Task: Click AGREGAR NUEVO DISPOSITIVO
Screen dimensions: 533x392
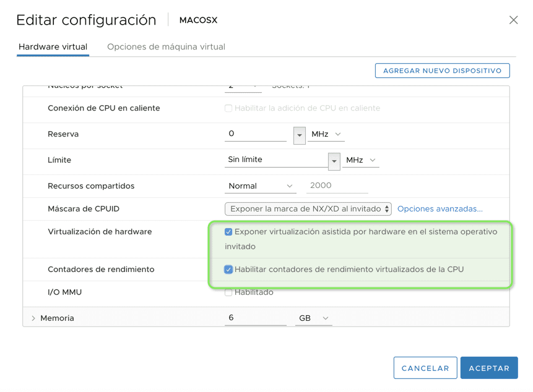Action: 442,70
